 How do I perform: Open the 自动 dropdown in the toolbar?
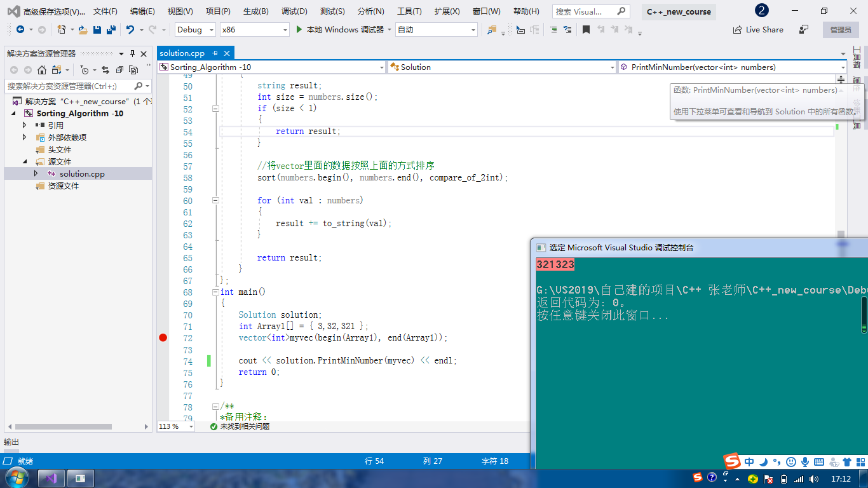pos(437,30)
